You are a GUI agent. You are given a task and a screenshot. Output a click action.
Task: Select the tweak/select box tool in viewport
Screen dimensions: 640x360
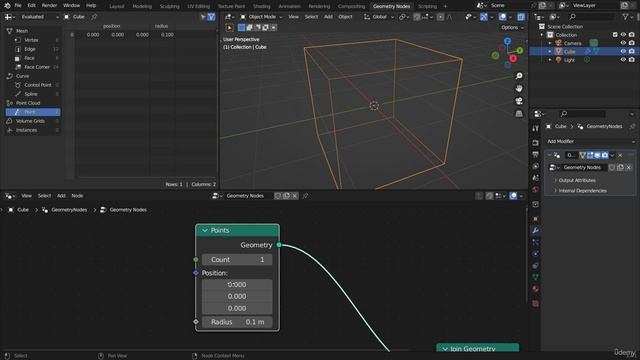229,28
